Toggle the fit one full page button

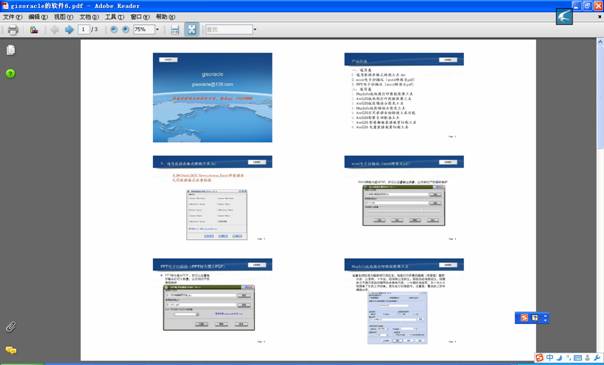click(191, 29)
